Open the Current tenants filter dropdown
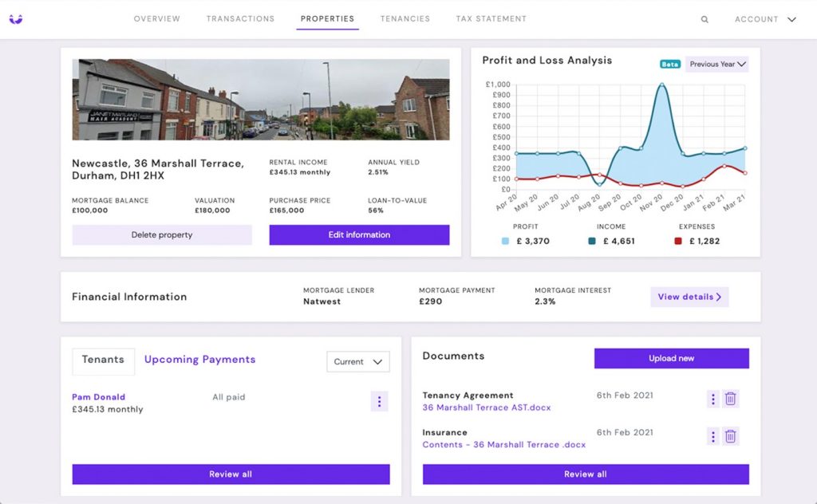Screen dimensions: 817x504 [x=358, y=361]
